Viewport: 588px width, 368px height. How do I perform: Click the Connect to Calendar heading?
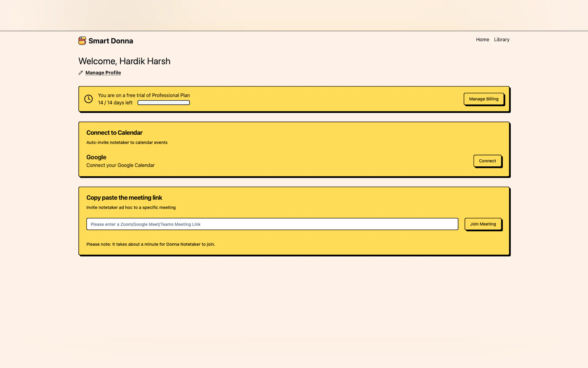(x=114, y=133)
